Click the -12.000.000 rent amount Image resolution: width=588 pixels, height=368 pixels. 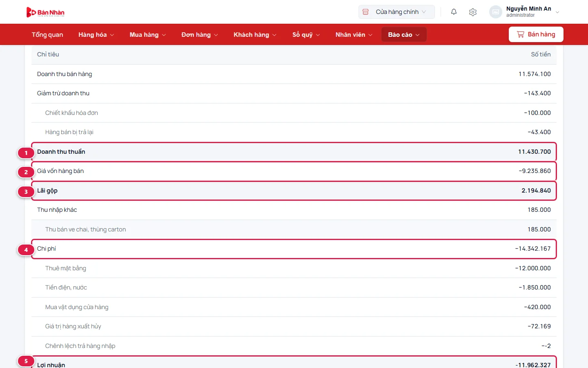tap(533, 268)
